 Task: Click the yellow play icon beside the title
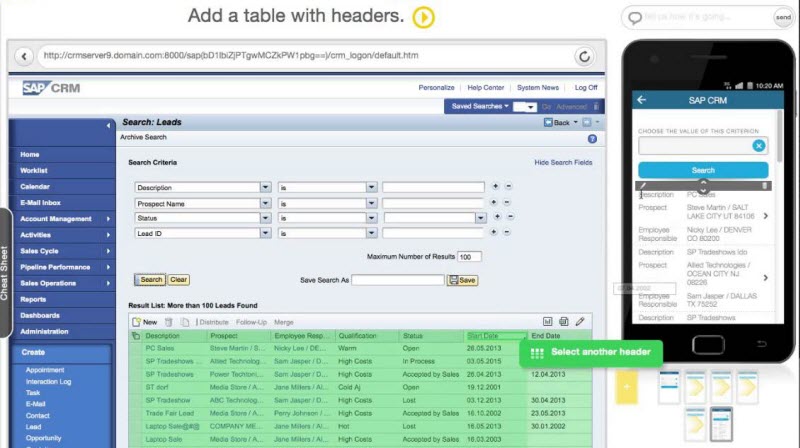[x=423, y=17]
